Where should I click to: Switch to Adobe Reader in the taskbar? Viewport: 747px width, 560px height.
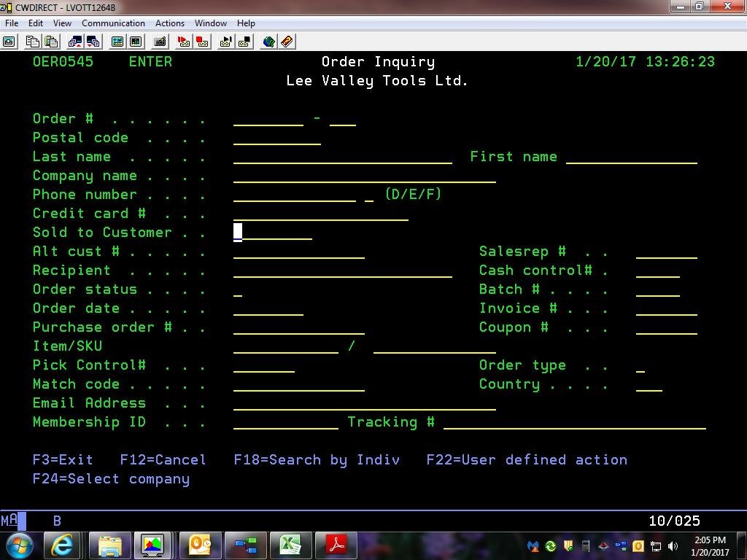(x=336, y=545)
